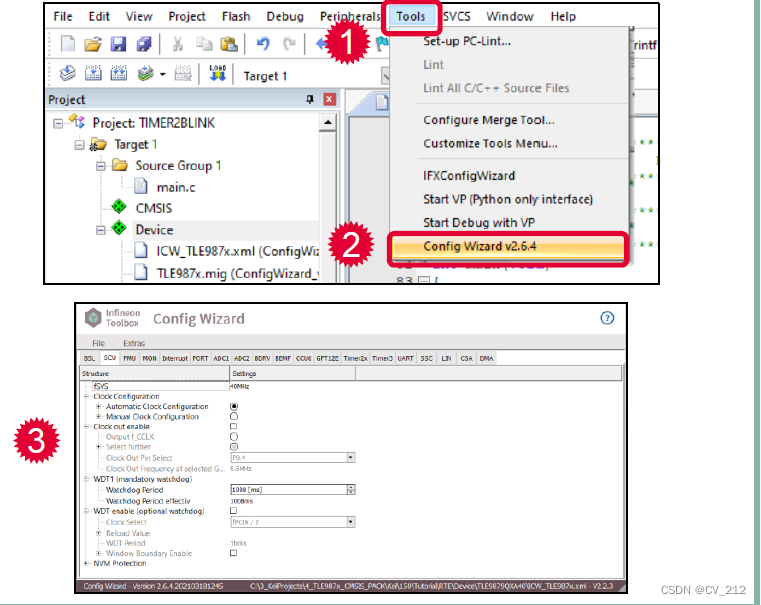The height and width of the screenshot is (605, 761).
Task: Click the pin icon in Project panel
Action: point(310,99)
